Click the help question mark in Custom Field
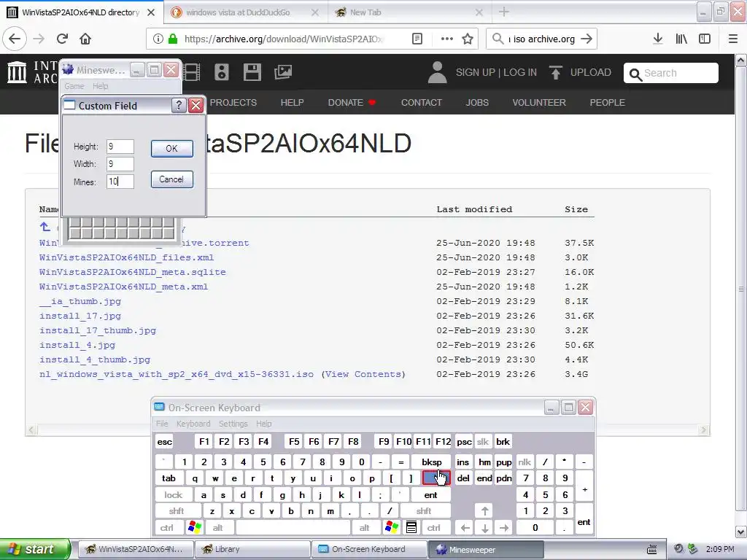 179,105
